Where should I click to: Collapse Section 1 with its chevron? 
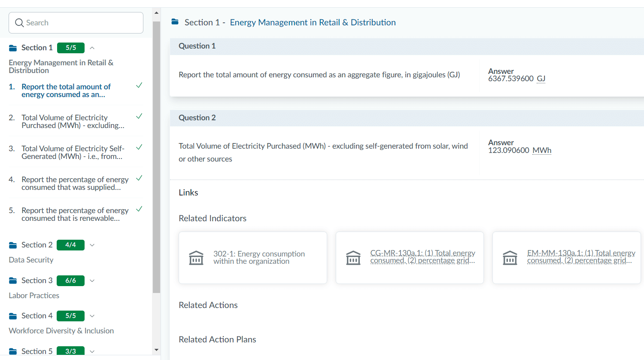coord(92,48)
